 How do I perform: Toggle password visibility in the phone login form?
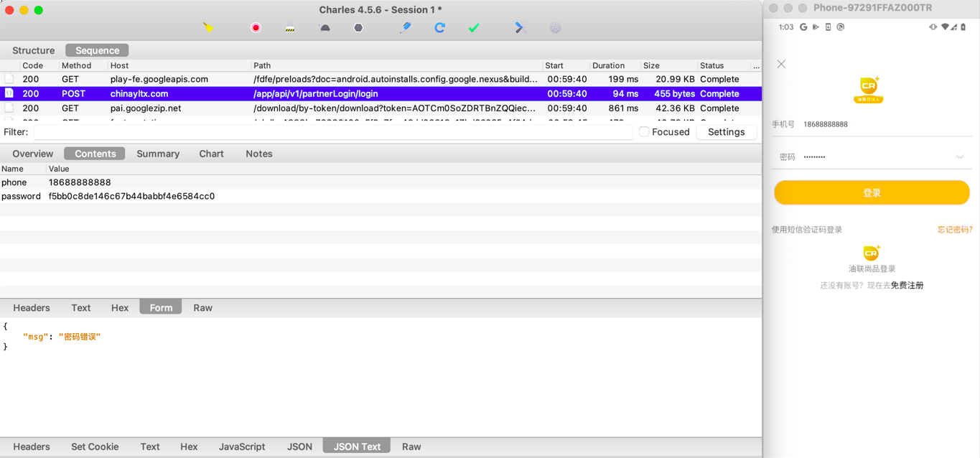960,156
